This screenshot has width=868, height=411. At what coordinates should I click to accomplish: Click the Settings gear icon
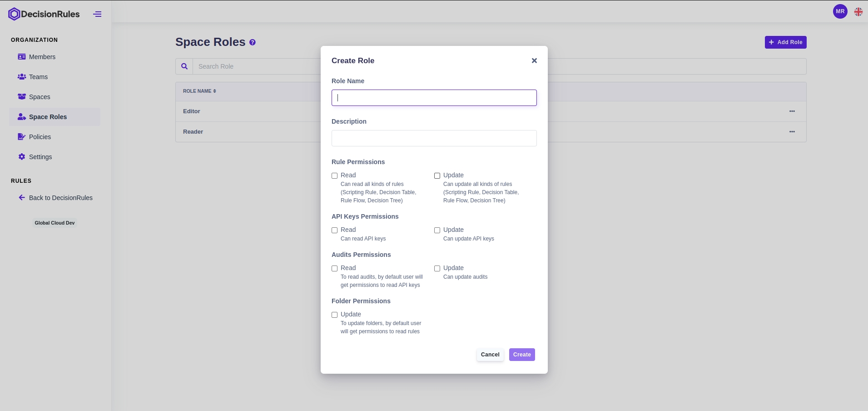click(x=22, y=157)
